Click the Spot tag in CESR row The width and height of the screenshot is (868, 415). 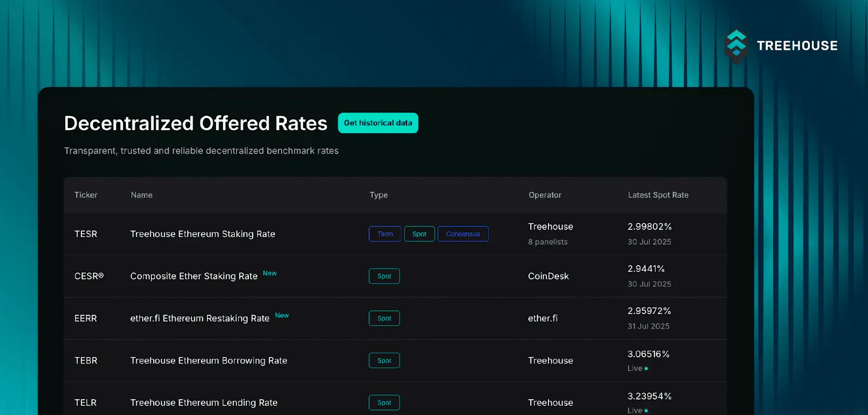(x=384, y=276)
